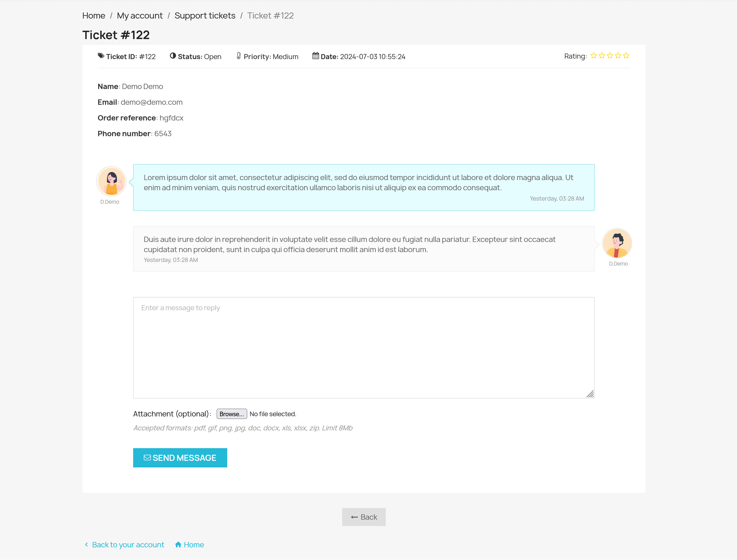The height and width of the screenshot is (560, 737).
Task: Click the date 2024-07-03 10:55:24
Action: pyautogui.click(x=373, y=57)
